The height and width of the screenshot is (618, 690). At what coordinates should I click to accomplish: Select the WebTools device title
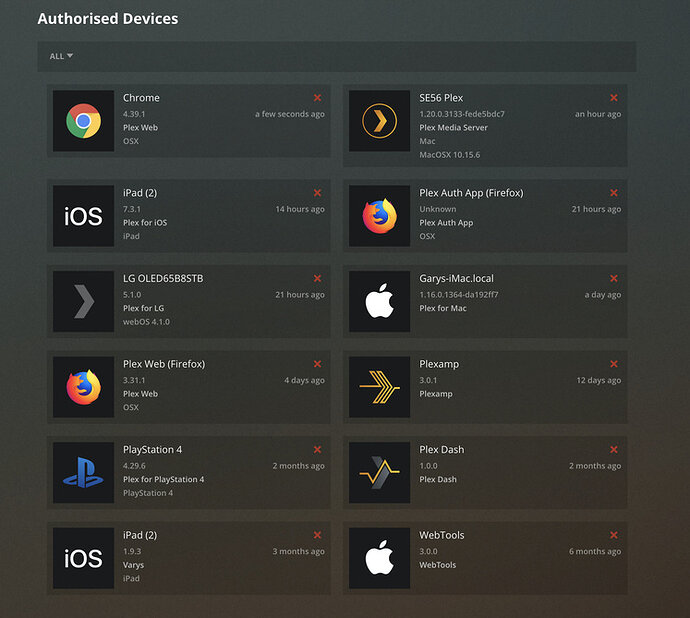click(442, 535)
